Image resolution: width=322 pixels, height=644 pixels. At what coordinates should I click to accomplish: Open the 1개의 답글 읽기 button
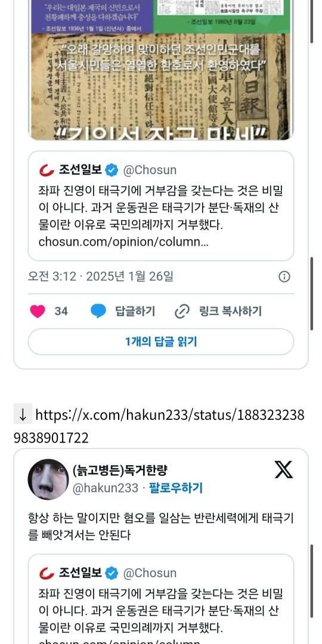(161, 342)
